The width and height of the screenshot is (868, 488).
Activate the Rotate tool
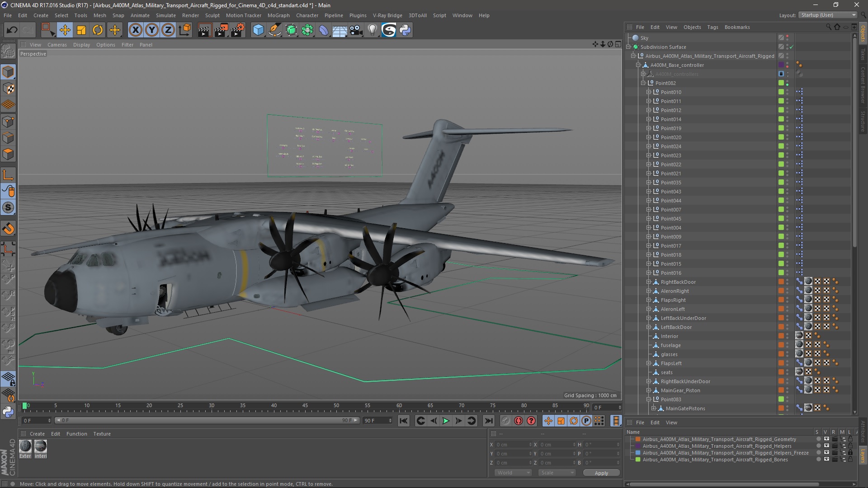(98, 30)
